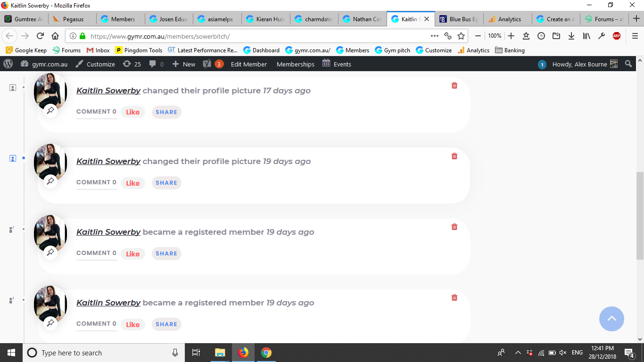Click the admin bar search magnifier
This screenshot has width=644, height=362.
click(628, 64)
